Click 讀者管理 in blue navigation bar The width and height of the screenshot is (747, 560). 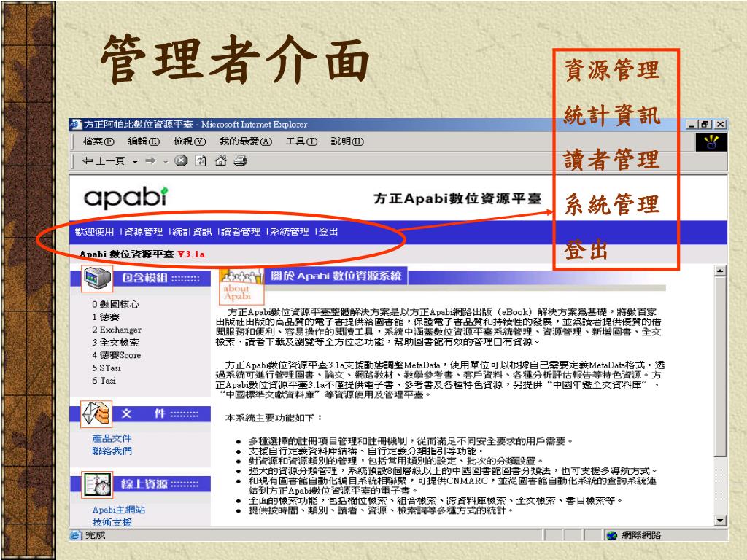pos(241,231)
